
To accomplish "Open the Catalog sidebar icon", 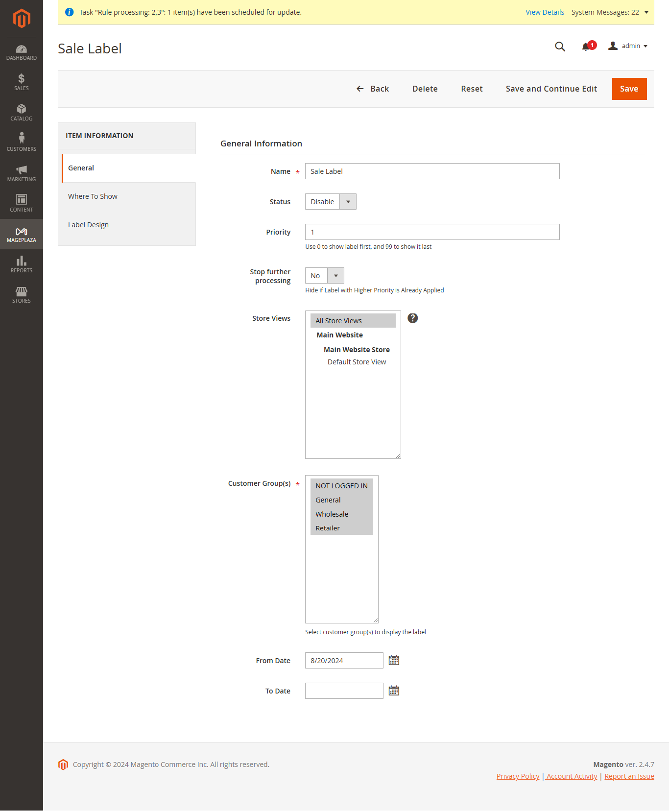I will pyautogui.click(x=21, y=112).
